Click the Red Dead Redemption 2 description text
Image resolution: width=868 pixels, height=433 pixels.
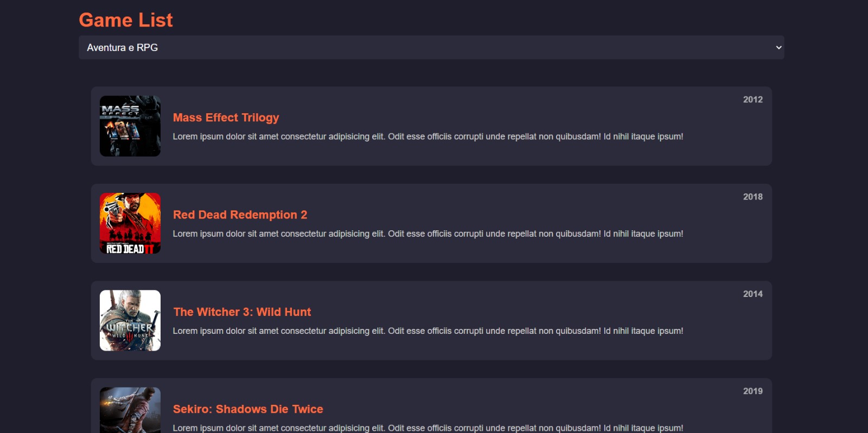(428, 234)
